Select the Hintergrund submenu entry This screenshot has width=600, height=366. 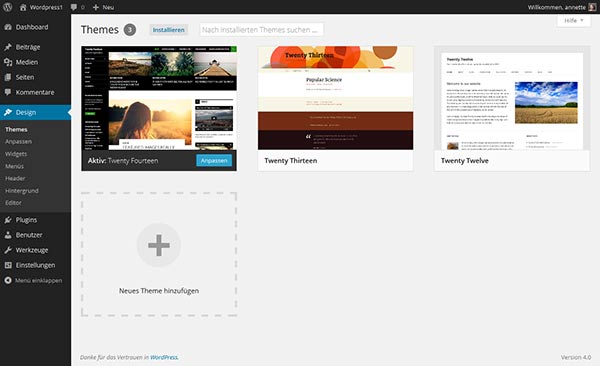pos(22,191)
